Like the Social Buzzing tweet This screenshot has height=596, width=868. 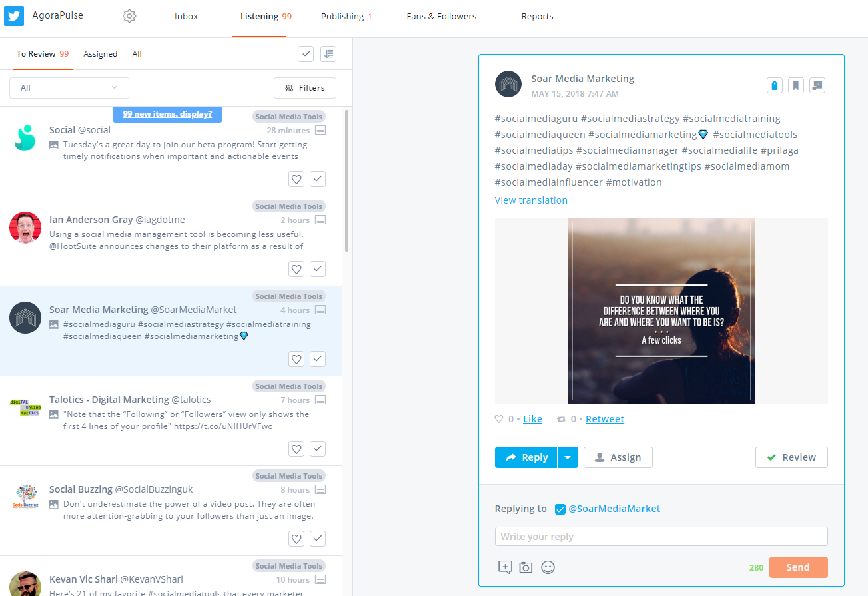(296, 539)
